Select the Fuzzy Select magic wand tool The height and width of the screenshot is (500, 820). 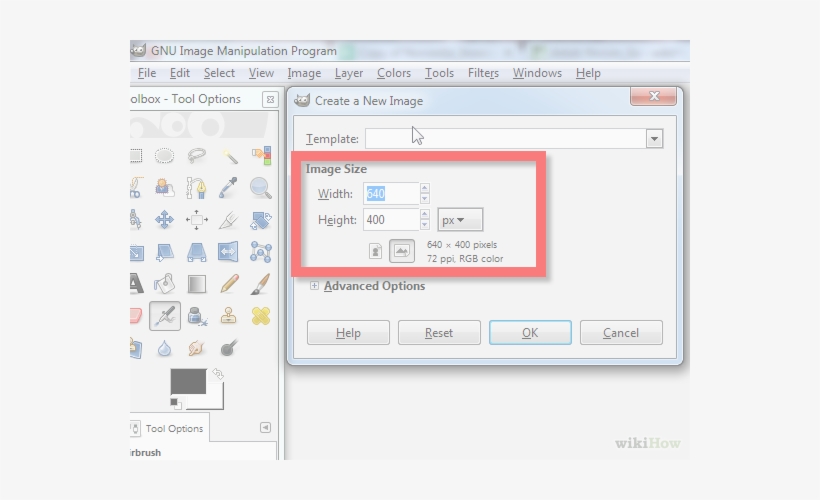[229, 155]
